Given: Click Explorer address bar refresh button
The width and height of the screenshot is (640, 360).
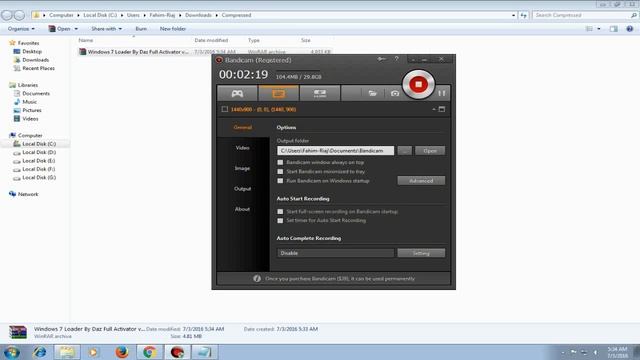Looking at the screenshot, I should click(x=524, y=15).
